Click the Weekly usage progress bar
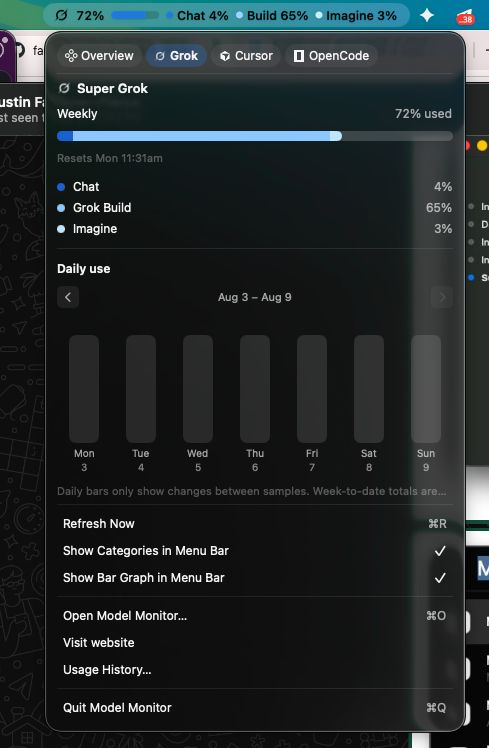This screenshot has width=489, height=748. (255, 136)
